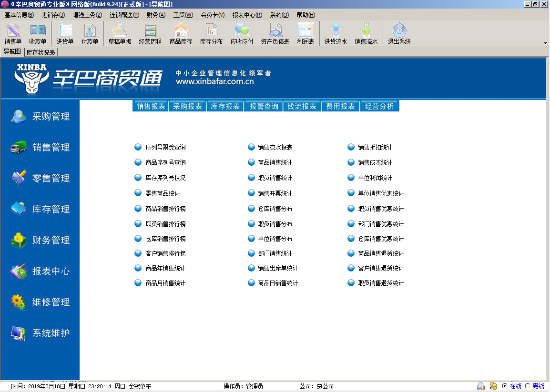The width and height of the screenshot is (550, 392).
Task: Select the 采购报表 report tab
Action: tap(188, 106)
